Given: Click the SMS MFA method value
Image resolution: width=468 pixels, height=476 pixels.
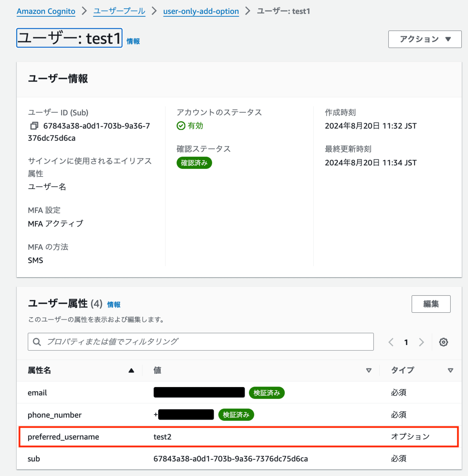Looking at the screenshot, I should [35, 260].
